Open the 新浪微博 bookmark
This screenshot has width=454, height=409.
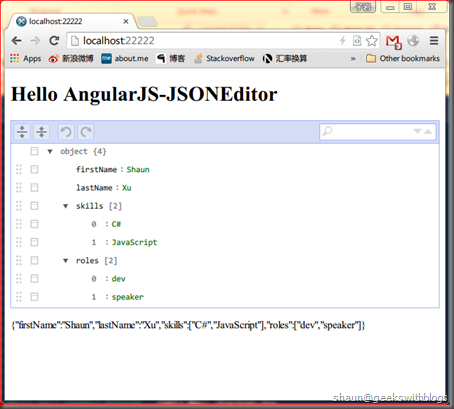(71, 59)
